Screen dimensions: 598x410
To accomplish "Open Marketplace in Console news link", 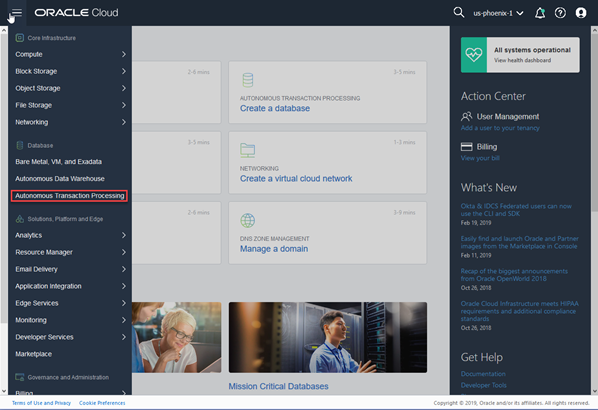I will [519, 242].
